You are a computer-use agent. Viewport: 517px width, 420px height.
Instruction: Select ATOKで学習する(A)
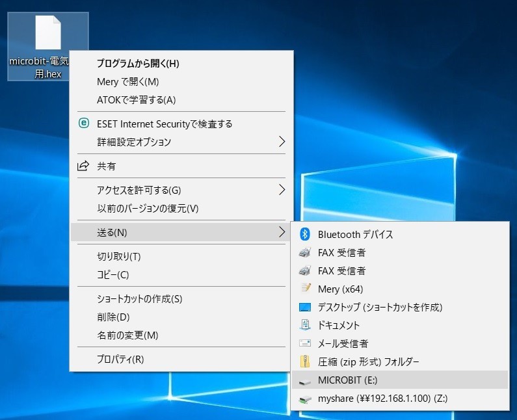coord(181,99)
